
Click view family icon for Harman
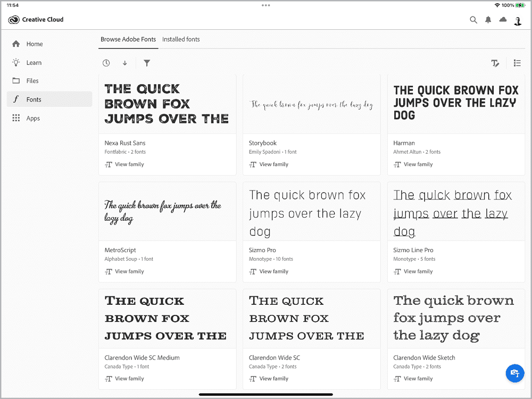tap(397, 164)
